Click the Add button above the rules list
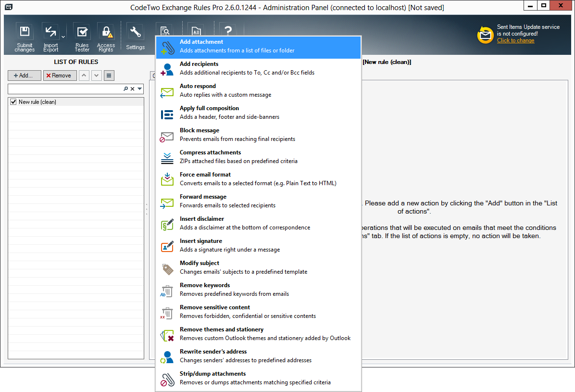The height and width of the screenshot is (392, 575). click(24, 76)
